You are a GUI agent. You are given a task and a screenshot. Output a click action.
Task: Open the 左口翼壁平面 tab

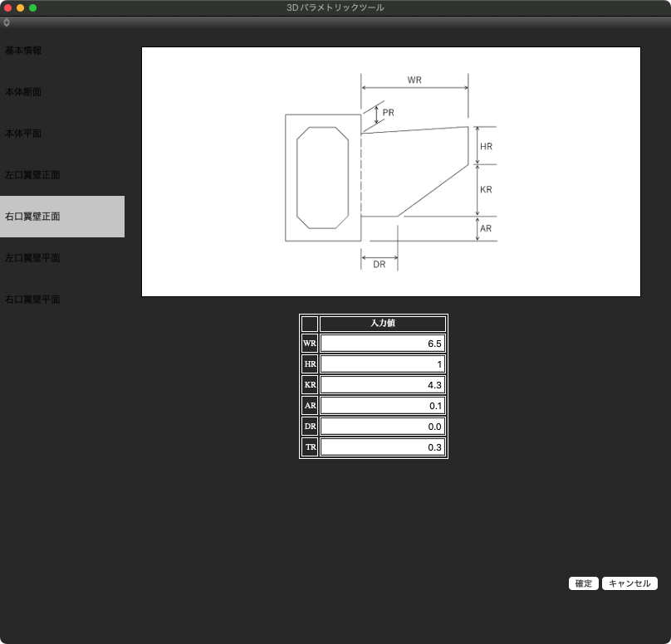pyautogui.click(x=32, y=258)
